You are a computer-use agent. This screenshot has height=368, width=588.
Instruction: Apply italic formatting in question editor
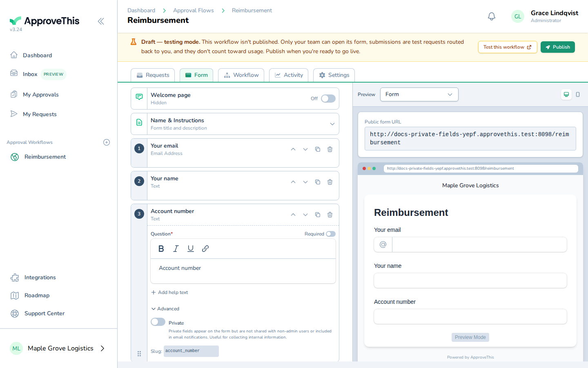click(176, 249)
